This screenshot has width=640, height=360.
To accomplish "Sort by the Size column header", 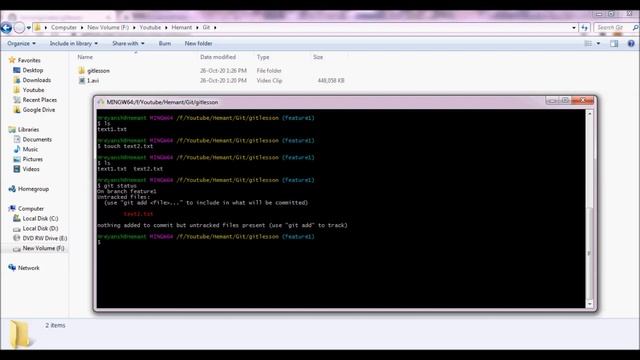I will (x=318, y=57).
